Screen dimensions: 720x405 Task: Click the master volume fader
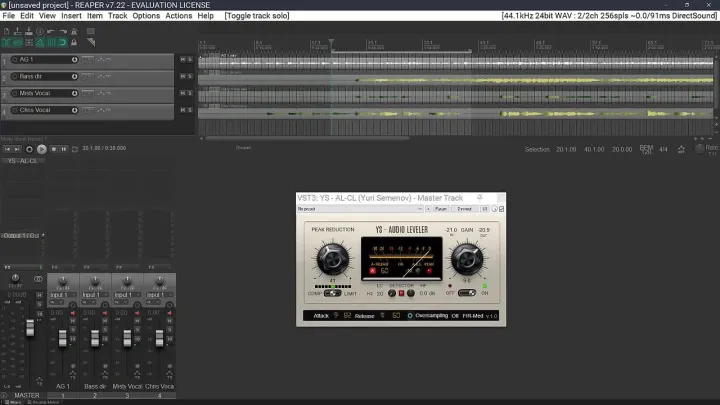click(30, 328)
